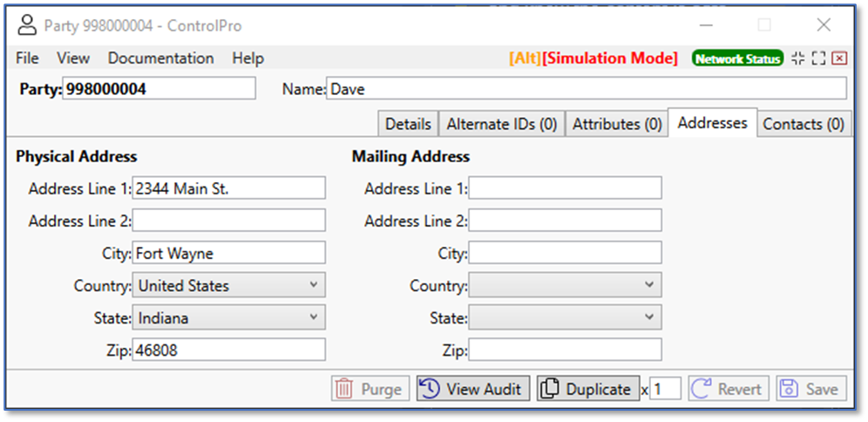Click the compress view arrows icon
Screen dimensions: 868x422
pyautogui.click(x=798, y=58)
